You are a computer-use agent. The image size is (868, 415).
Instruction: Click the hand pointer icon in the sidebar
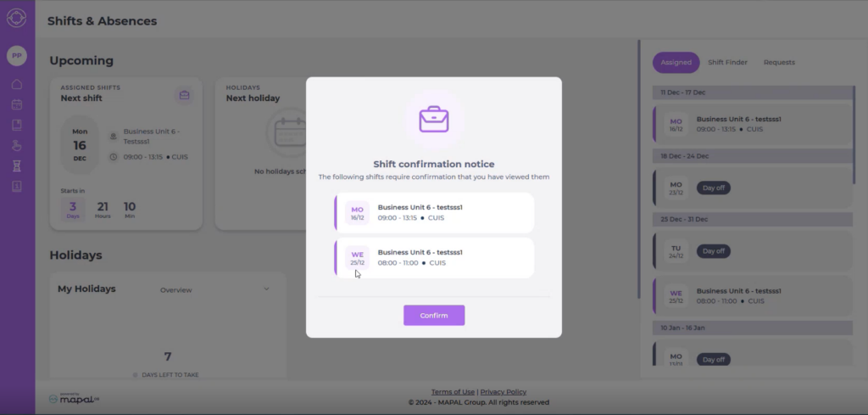pyautogui.click(x=17, y=145)
